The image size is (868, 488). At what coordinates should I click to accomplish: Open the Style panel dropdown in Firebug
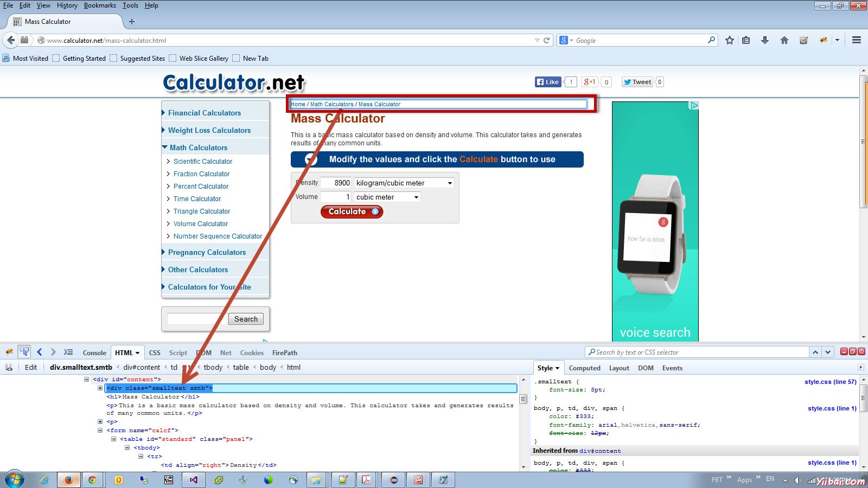point(558,368)
